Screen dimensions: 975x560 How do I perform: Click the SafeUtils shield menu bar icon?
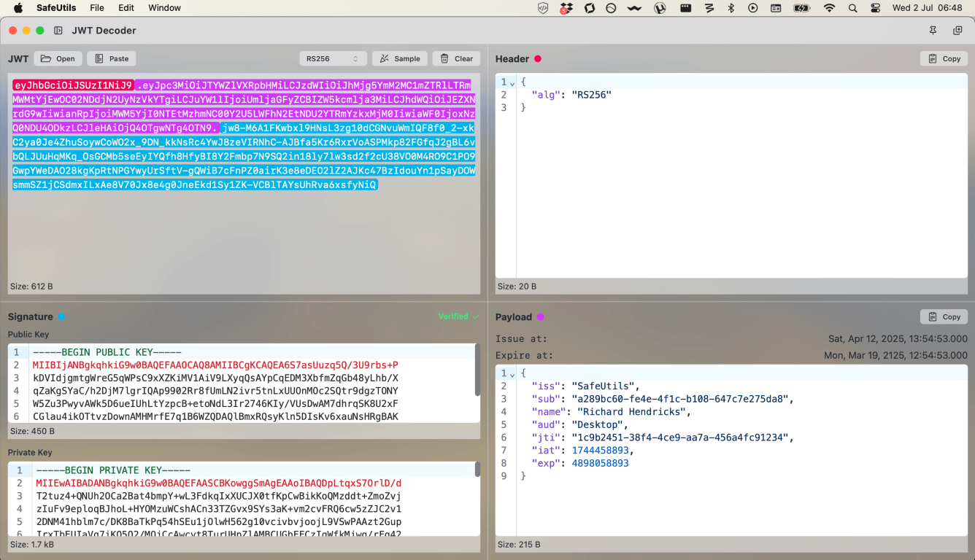pos(542,8)
